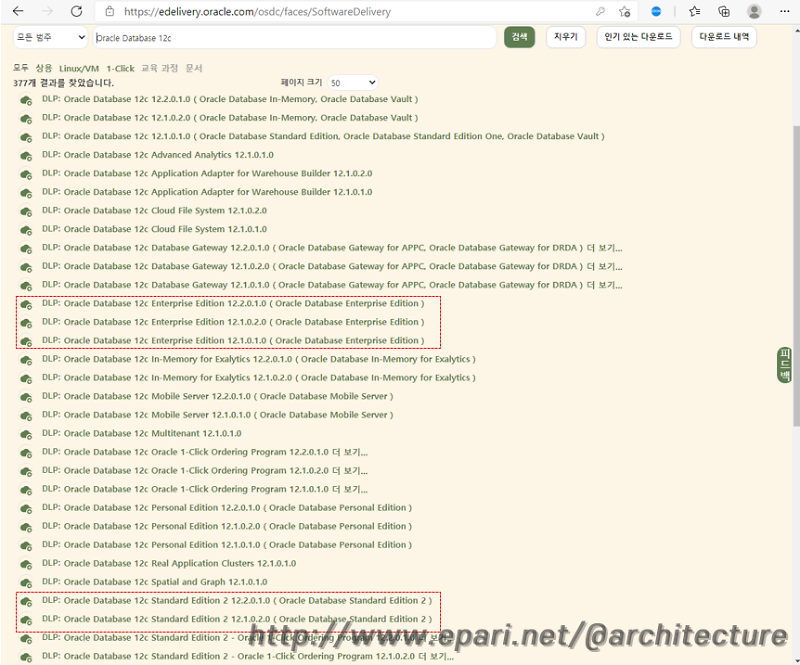
Task: Click download icon for Cloud File System 12.1.0.2.0
Action: pyautogui.click(x=26, y=211)
